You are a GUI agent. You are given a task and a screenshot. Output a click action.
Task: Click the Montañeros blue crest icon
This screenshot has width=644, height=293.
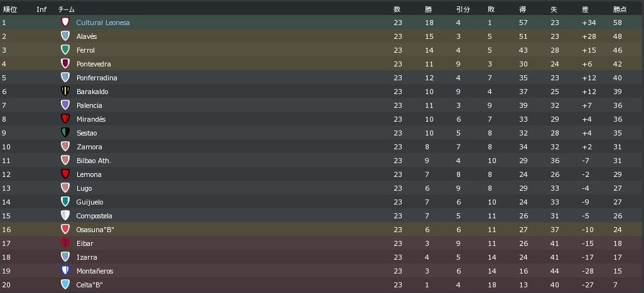pos(65,271)
